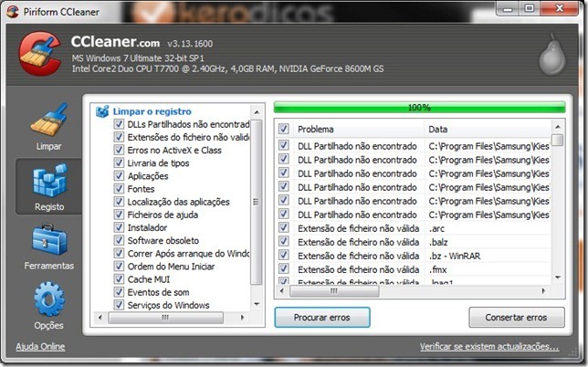Screen dimensions: 588x367
Task: Toggle Livraria de tipos checkbox
Action: (x=119, y=163)
